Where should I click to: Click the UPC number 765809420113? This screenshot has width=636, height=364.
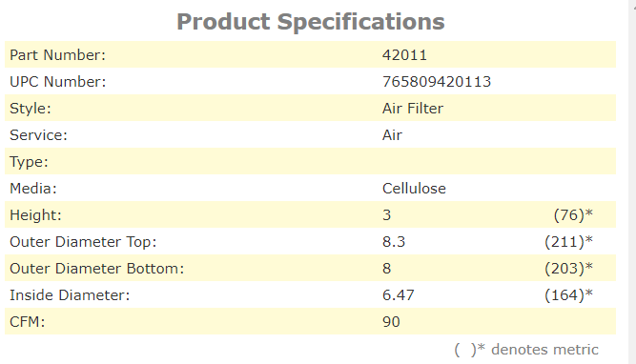(x=437, y=82)
